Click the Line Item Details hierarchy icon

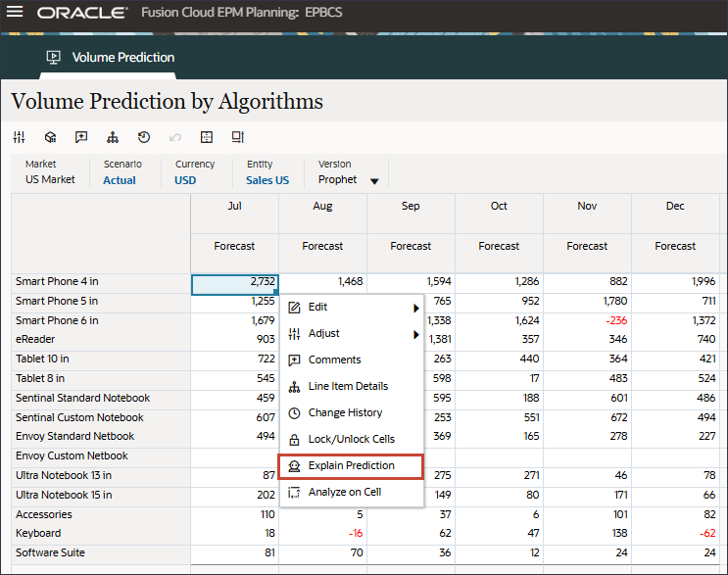[x=294, y=387]
